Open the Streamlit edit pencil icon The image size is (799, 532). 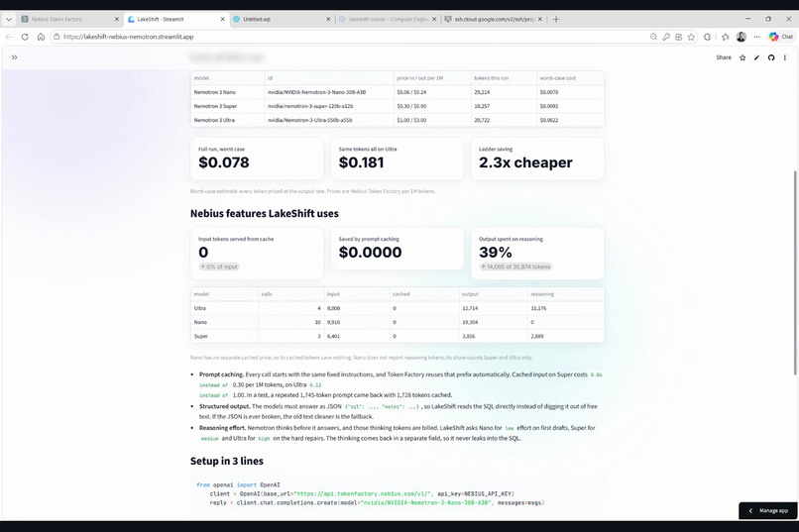756,57
